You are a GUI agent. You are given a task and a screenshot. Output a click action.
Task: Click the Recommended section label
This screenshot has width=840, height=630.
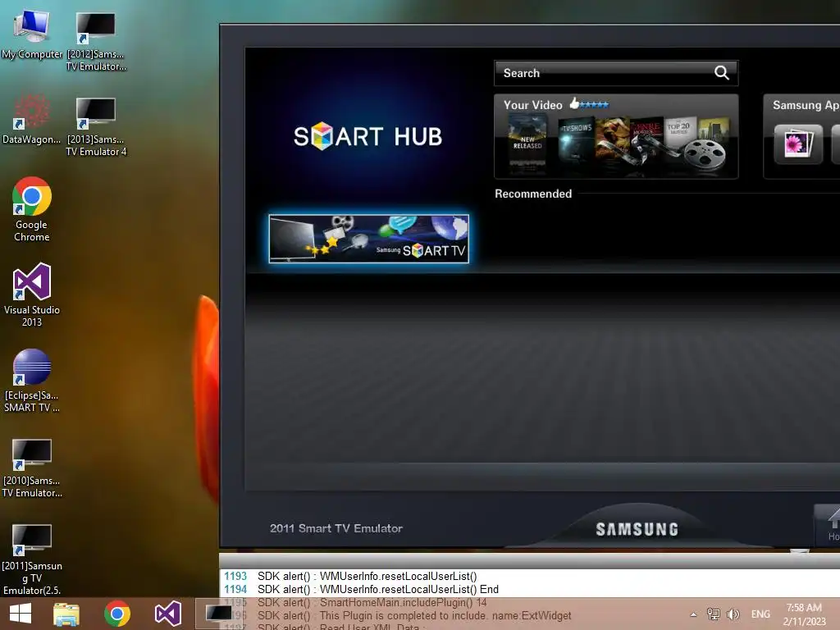click(533, 194)
